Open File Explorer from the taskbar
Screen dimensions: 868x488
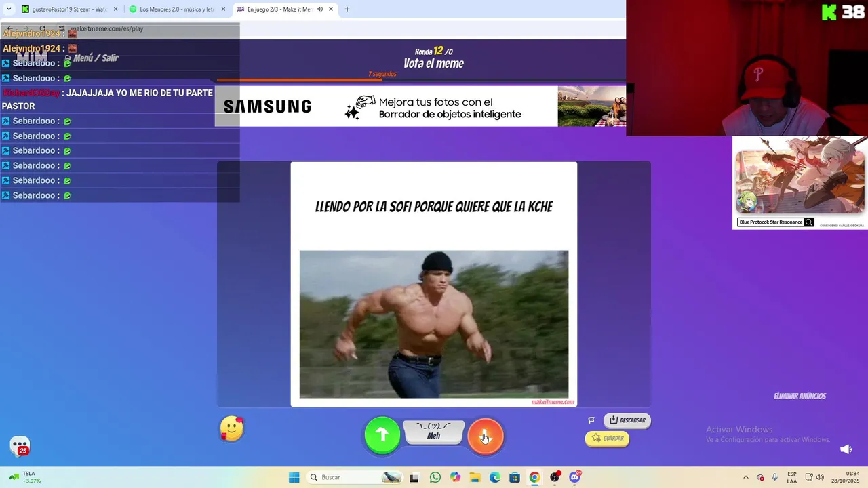[x=475, y=477]
